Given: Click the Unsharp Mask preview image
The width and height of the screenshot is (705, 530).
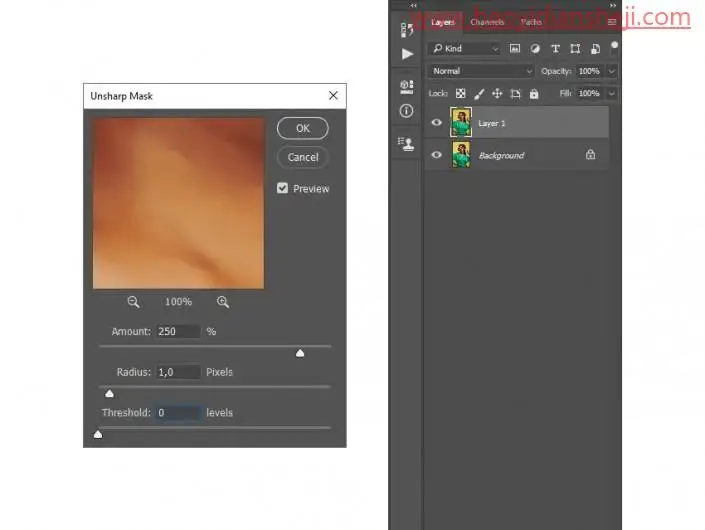Looking at the screenshot, I should 178,203.
